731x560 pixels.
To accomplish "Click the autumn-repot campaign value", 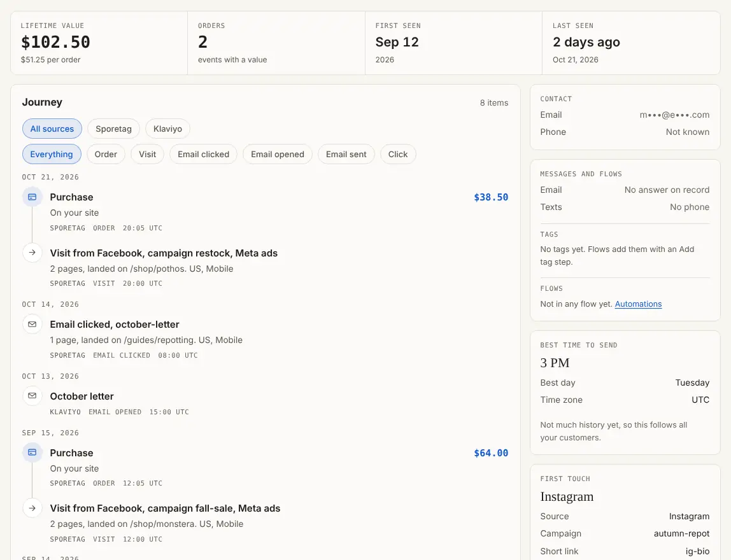I will (681, 533).
